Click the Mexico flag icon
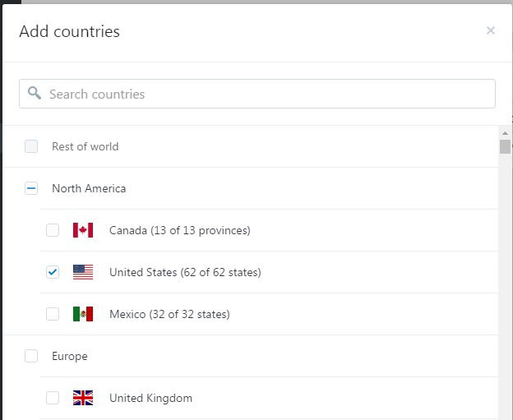 point(83,314)
